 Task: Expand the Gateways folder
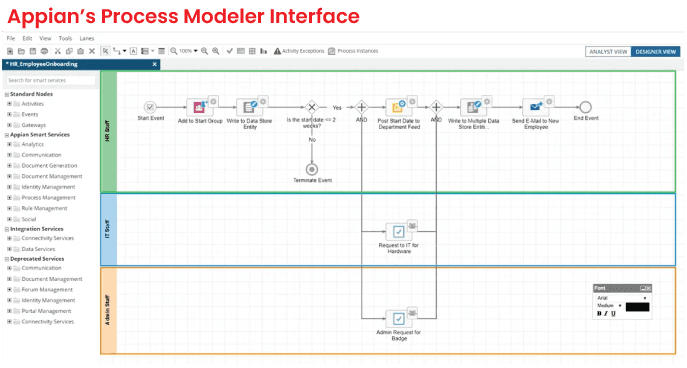[x=9, y=125]
